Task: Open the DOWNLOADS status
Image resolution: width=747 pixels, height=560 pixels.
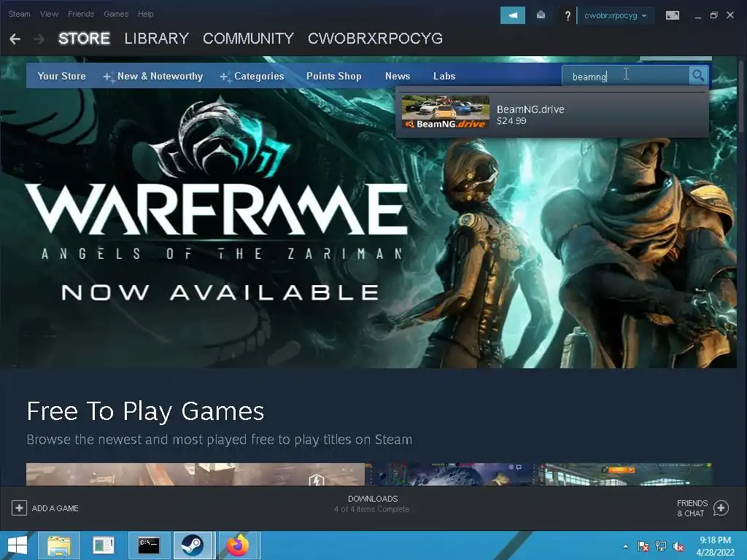Action: pyautogui.click(x=373, y=499)
